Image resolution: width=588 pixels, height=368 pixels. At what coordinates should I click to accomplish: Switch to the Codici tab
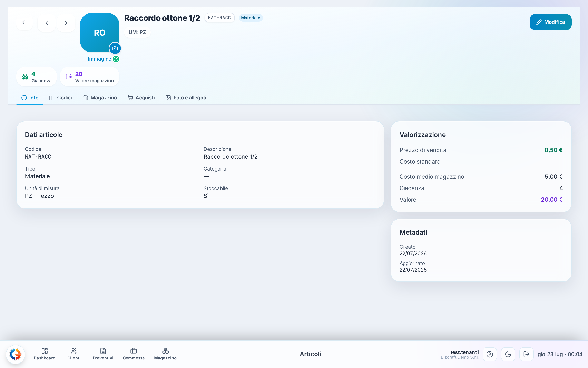click(60, 98)
